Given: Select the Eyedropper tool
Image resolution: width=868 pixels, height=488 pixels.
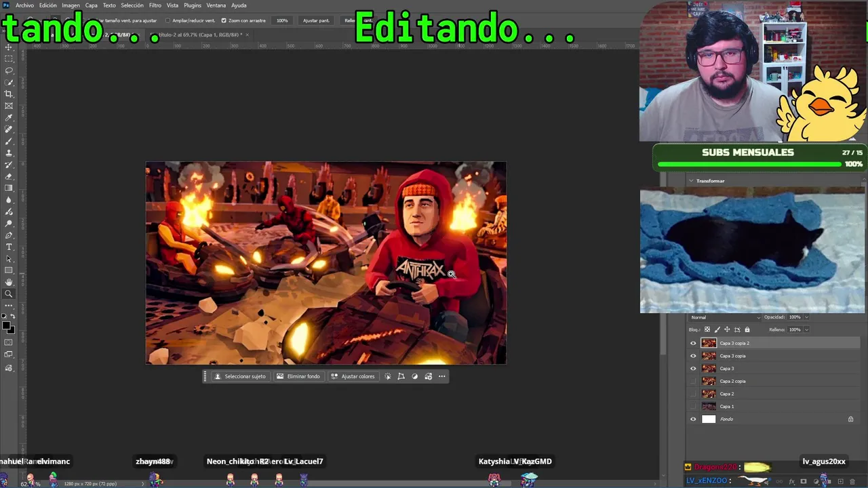Looking at the screenshot, I should [x=9, y=118].
